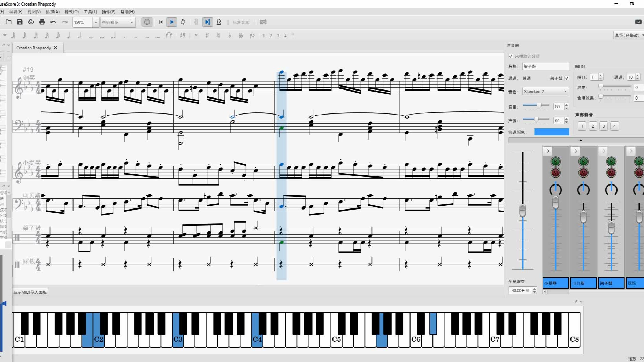The width and height of the screenshot is (644, 362).
Task: Toggle the rest input icon
Action: coord(183,35)
